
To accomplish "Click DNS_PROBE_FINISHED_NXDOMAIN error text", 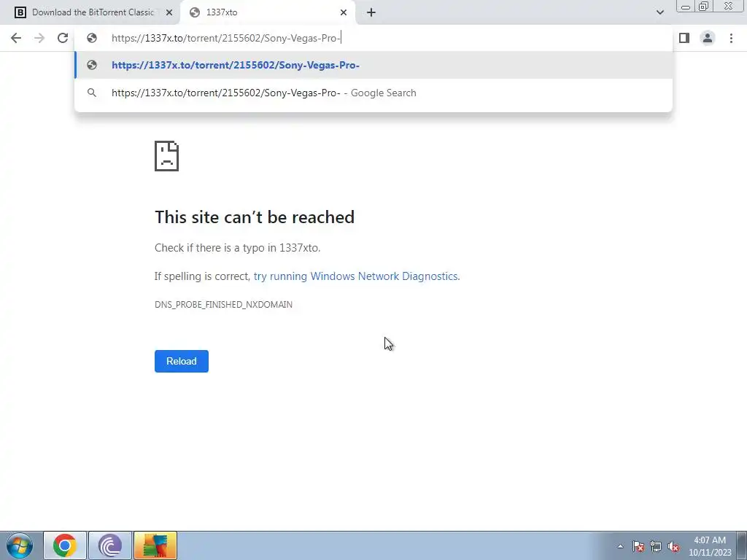I will [223, 305].
